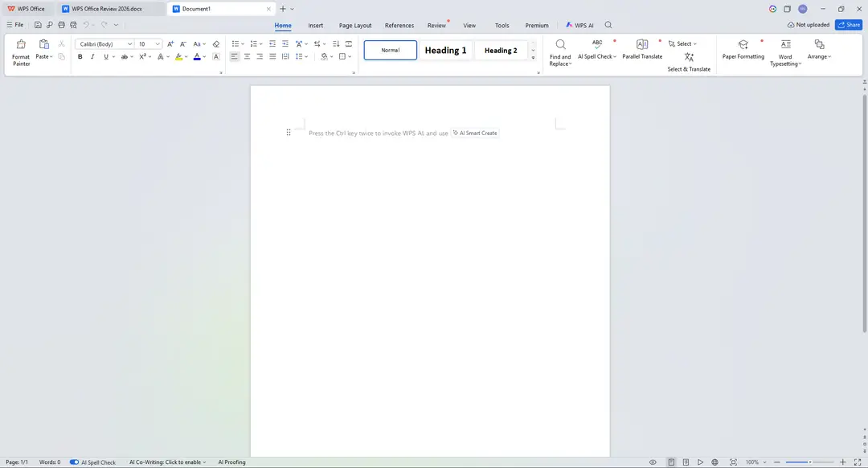Screen dimensions: 868x468
Task: Increase font size with the grow icon
Action: [170, 43]
